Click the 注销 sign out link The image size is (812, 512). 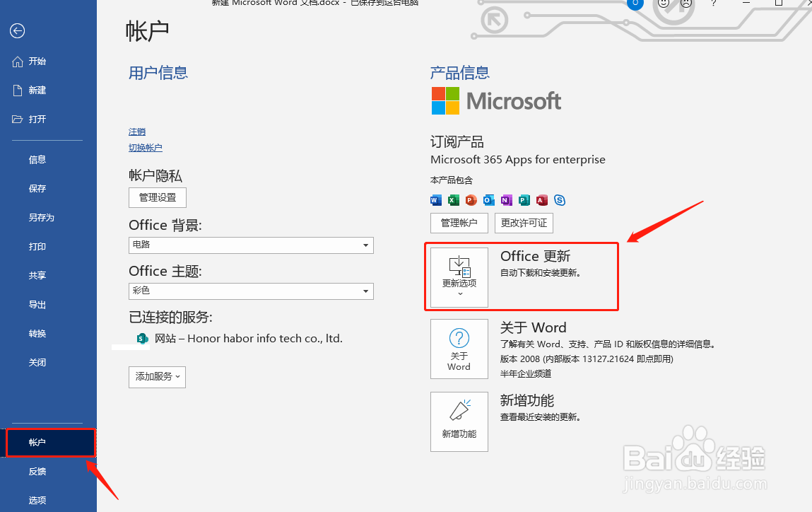tap(137, 132)
